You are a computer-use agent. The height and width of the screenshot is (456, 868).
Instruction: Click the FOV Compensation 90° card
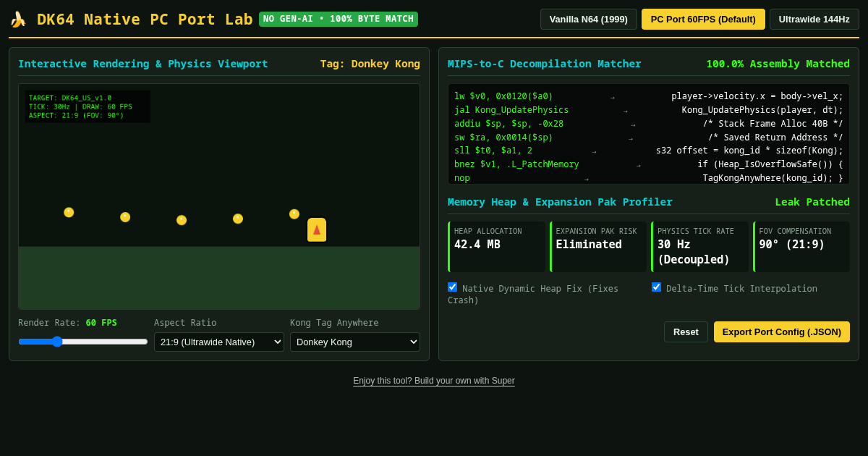(801, 247)
